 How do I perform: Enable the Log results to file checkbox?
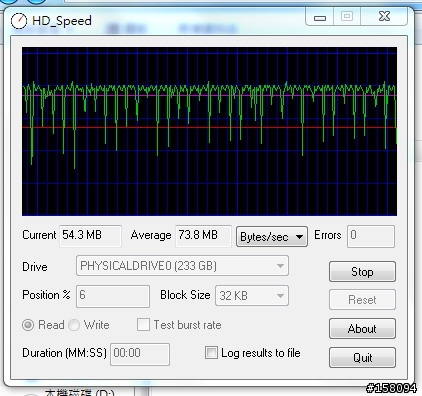[211, 353]
